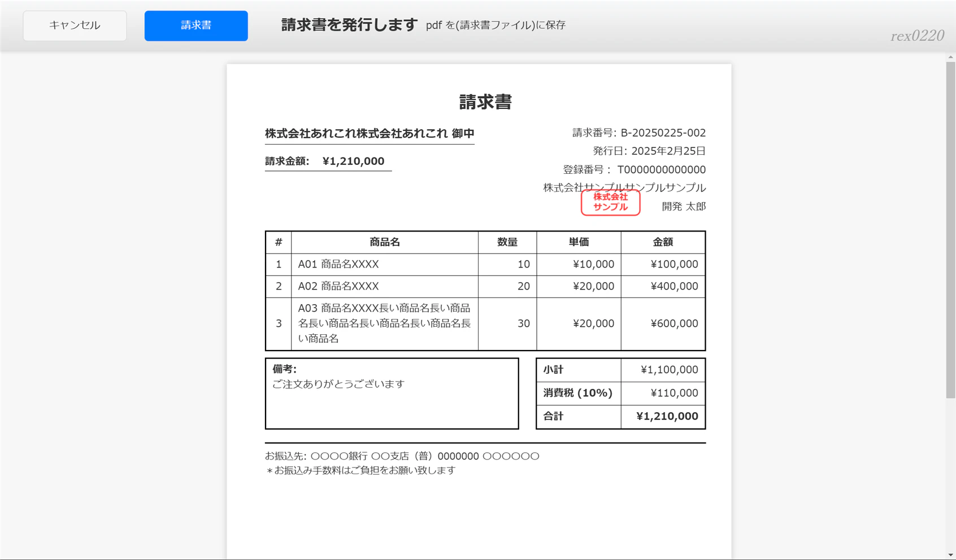Click the 消費税 (10%) label
956x560 pixels.
[x=577, y=393]
